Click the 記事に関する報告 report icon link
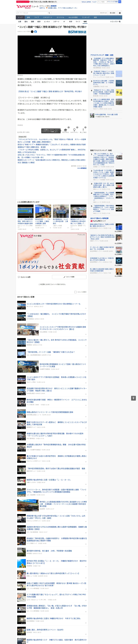 [x=23, y=132]
